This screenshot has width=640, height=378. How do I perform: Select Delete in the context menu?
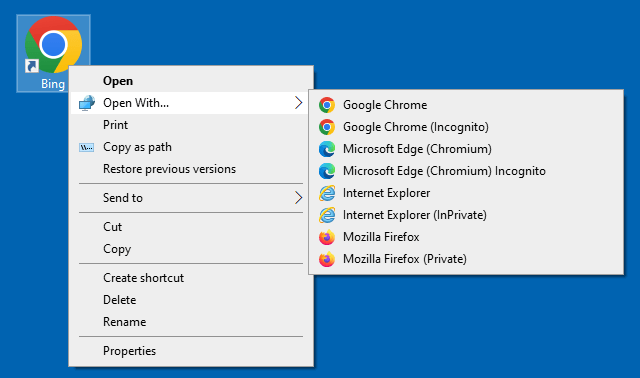click(120, 300)
